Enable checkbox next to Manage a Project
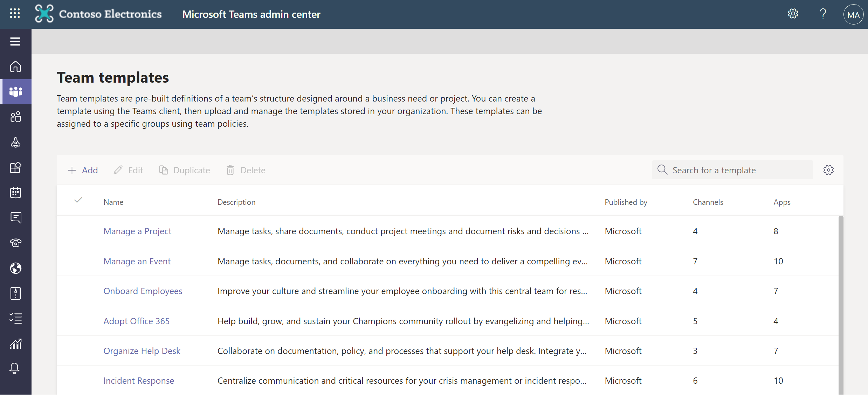The height and width of the screenshot is (396, 868). pos(78,231)
